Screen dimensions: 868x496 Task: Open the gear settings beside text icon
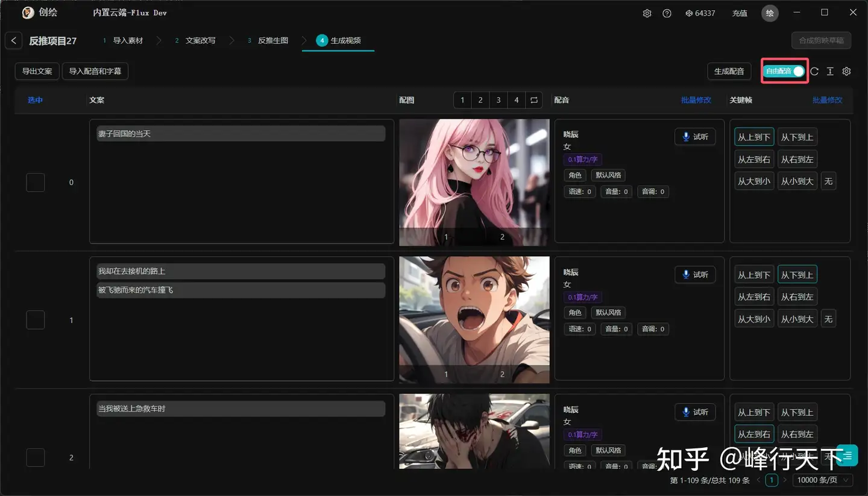point(846,71)
